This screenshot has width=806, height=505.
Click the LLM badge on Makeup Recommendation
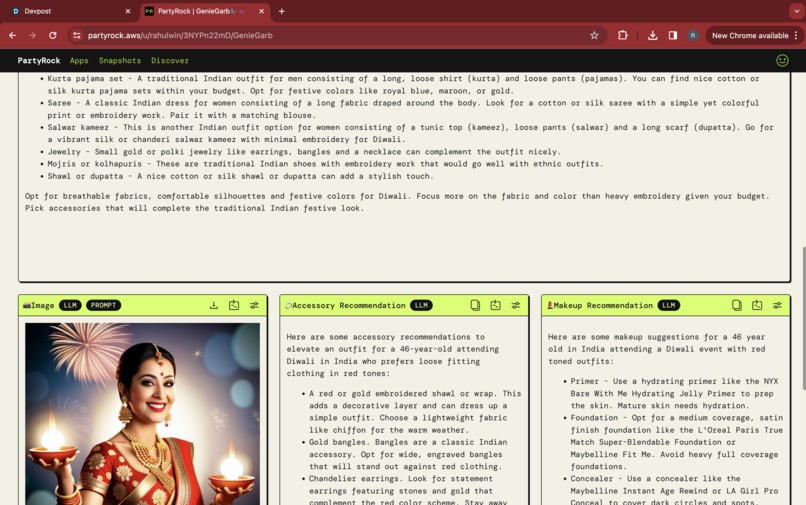pyautogui.click(x=669, y=305)
